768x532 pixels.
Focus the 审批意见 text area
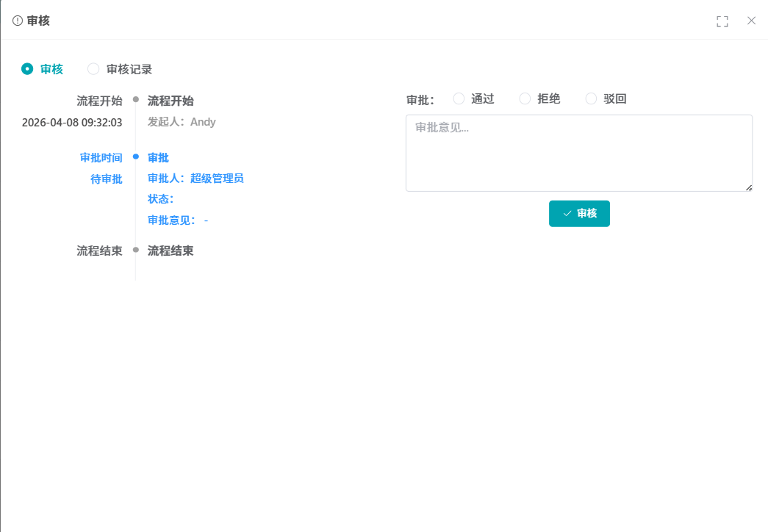[x=578, y=153]
